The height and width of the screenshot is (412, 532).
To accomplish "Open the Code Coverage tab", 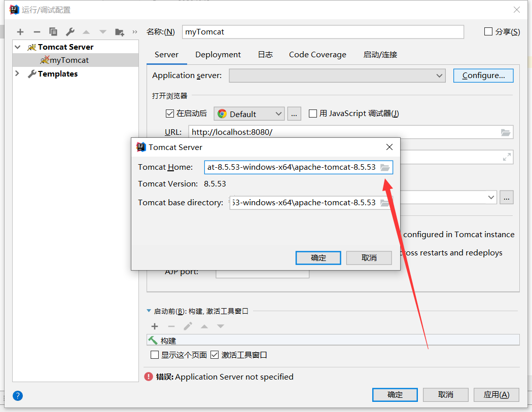I will coord(317,55).
